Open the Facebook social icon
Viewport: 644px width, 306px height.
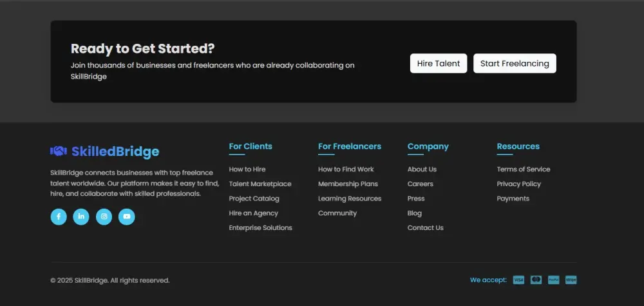[59, 217]
